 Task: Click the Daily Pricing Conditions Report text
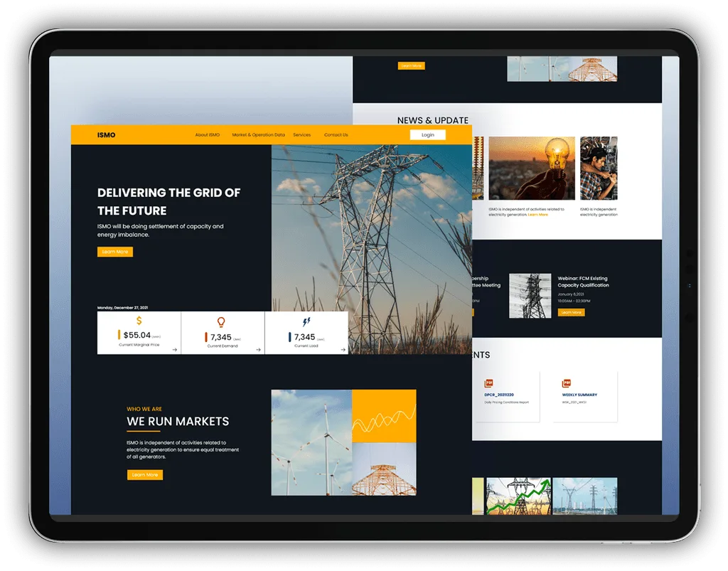tap(506, 402)
